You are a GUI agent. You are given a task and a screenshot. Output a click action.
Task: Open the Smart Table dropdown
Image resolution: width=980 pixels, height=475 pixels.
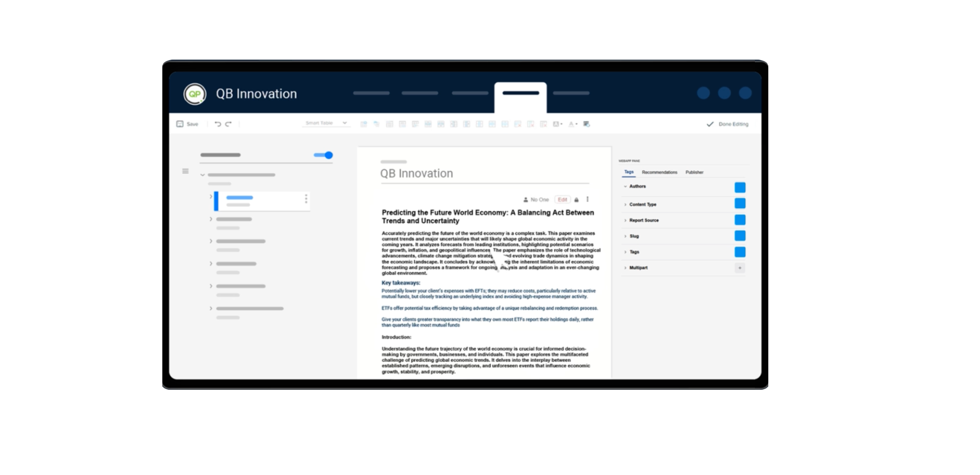click(x=326, y=123)
